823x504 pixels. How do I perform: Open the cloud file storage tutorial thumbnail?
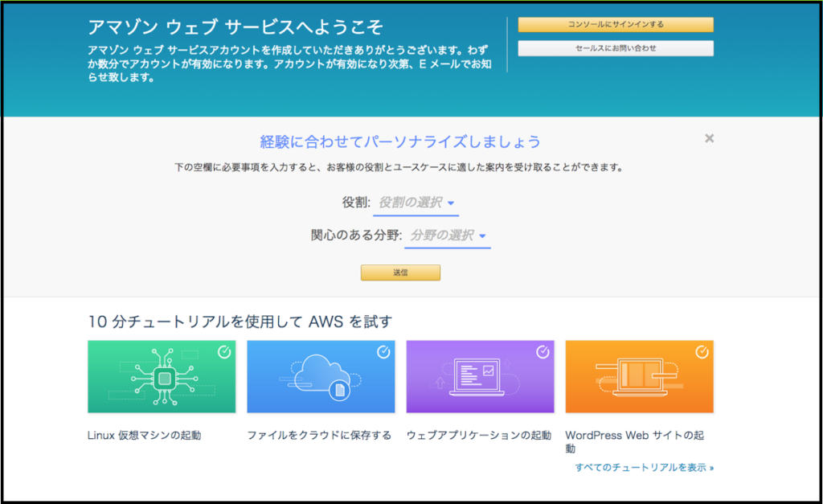pos(321,376)
